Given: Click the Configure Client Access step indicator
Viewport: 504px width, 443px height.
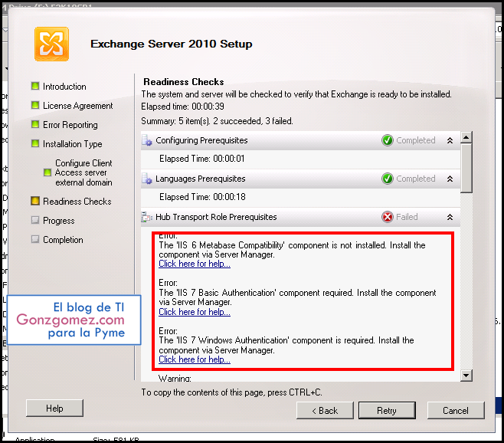Looking at the screenshot, I should coord(47,172).
